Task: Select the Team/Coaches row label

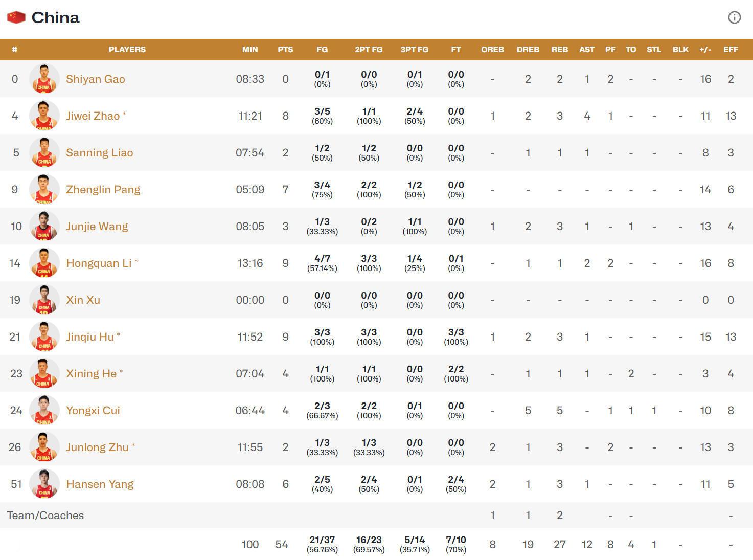Action: click(45, 515)
